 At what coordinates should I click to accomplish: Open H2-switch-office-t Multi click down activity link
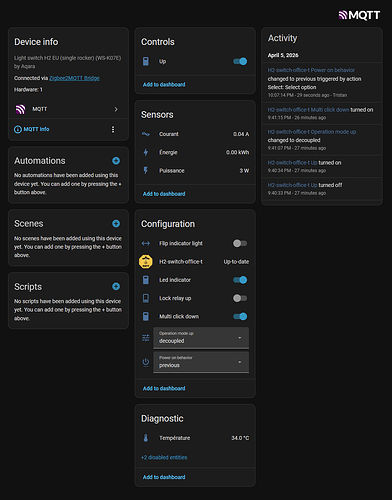pos(308,110)
